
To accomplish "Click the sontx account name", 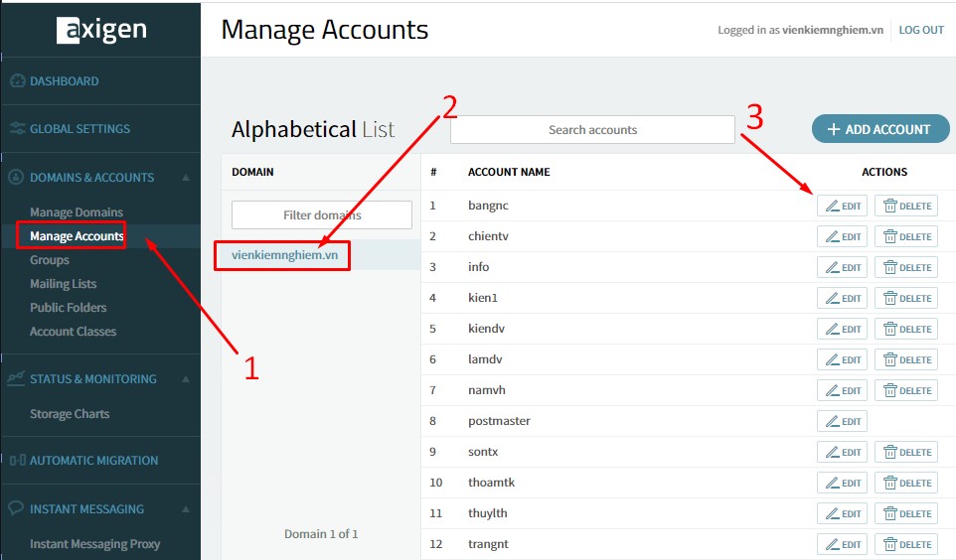I will pos(483,452).
